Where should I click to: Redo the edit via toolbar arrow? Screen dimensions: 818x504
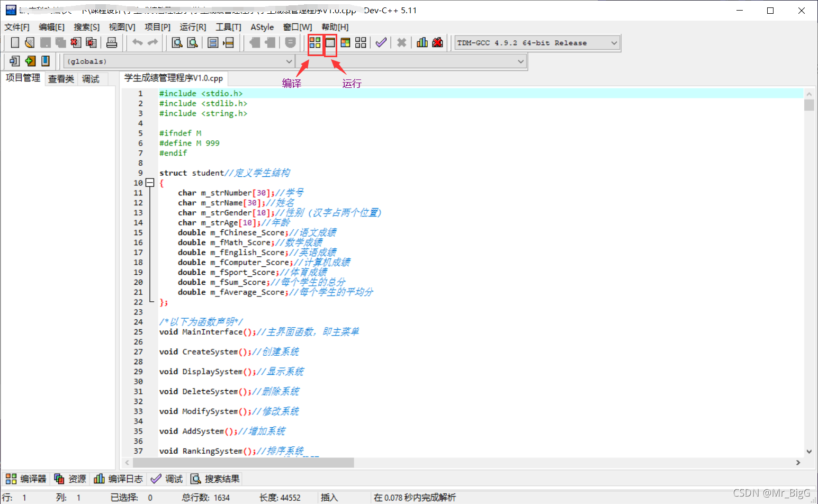(152, 43)
